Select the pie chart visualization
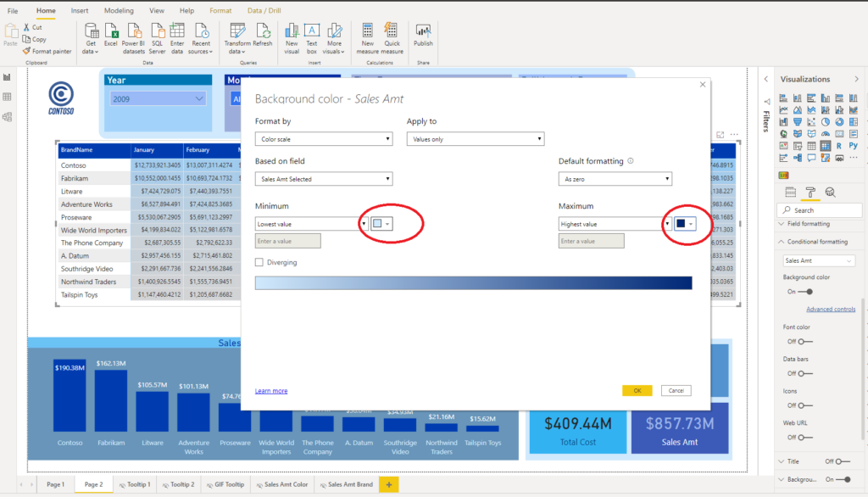868x497 pixels. [826, 122]
